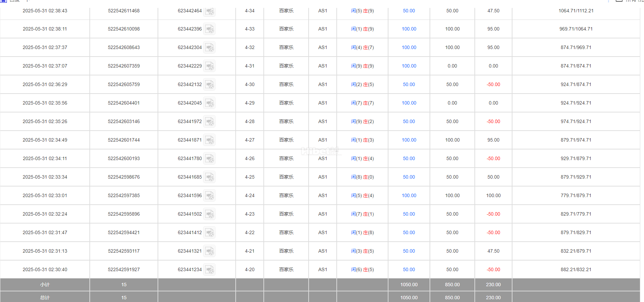Open video icon next to 623441871
This screenshot has height=302, width=644.
point(210,140)
